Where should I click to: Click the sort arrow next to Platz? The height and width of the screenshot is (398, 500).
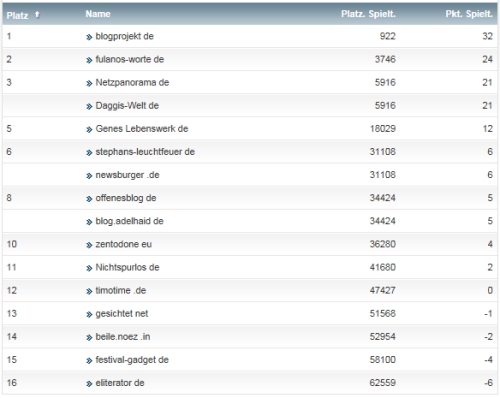click(37, 14)
